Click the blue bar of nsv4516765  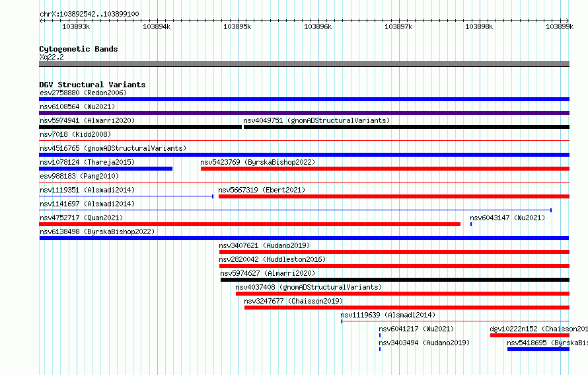coord(304,155)
